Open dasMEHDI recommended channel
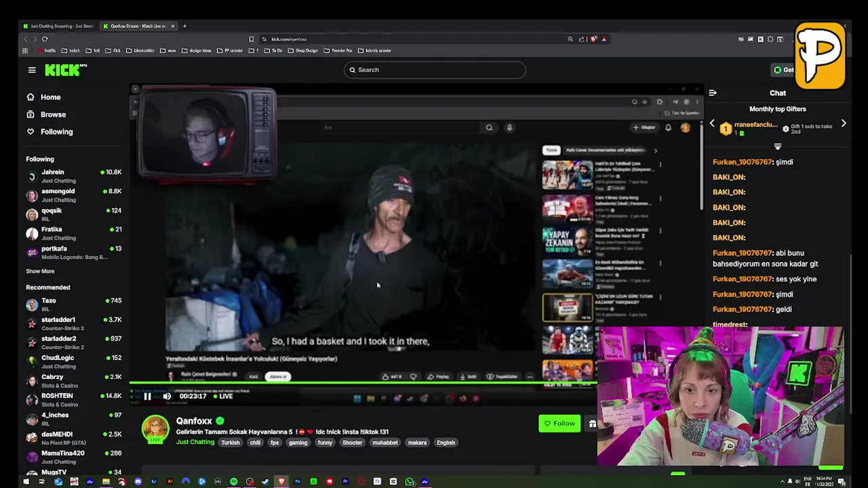The image size is (868, 488). [74, 438]
